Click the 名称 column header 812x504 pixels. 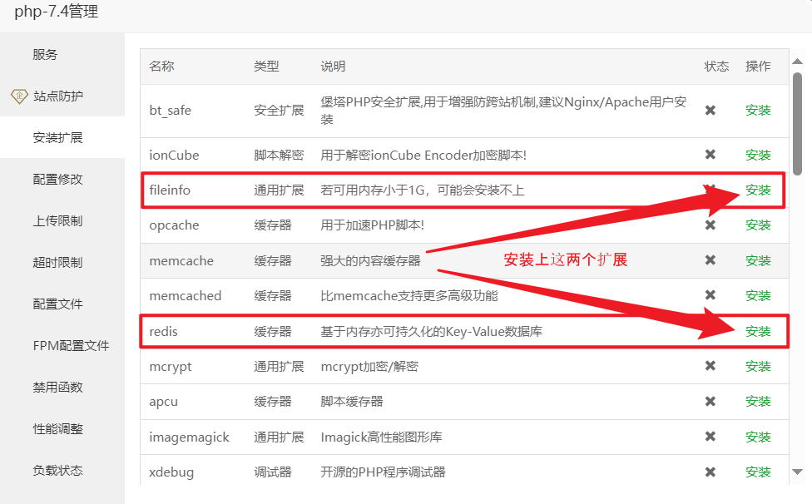click(x=161, y=67)
